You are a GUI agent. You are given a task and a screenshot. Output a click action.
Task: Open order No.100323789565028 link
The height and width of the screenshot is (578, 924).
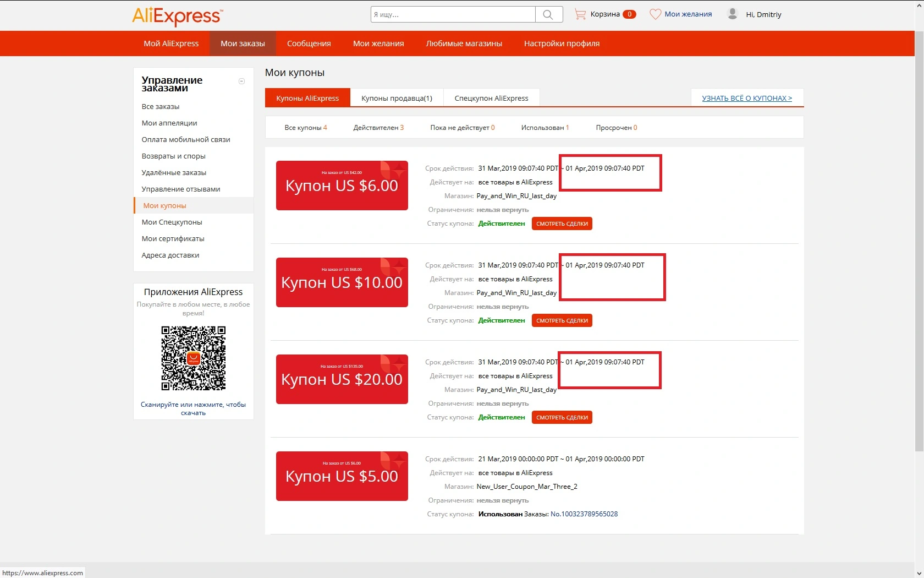[584, 514]
